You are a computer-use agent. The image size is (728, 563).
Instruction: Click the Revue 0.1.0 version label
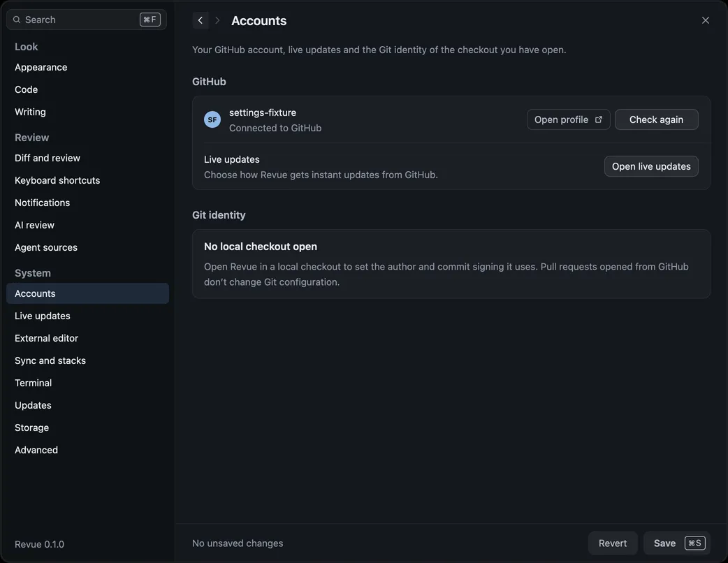click(39, 544)
